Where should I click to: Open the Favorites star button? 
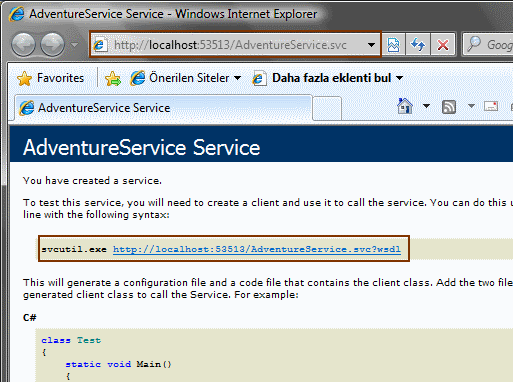coord(51,78)
